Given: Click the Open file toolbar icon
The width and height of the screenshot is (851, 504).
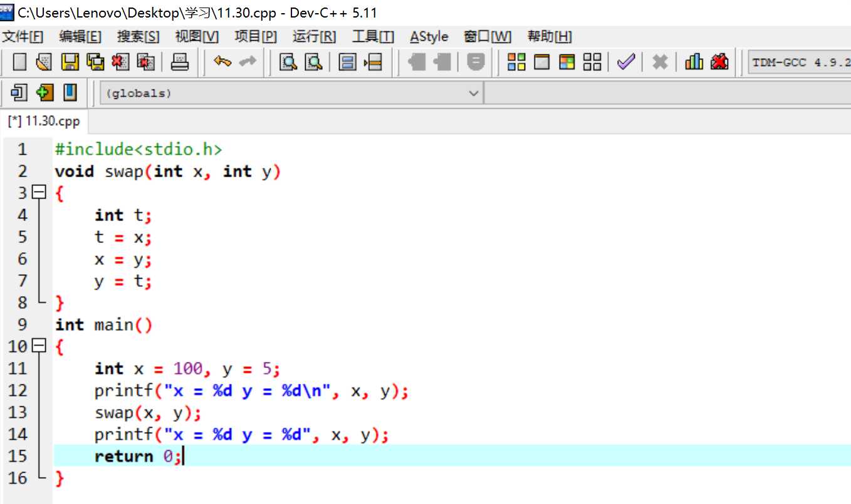Looking at the screenshot, I should point(44,62).
